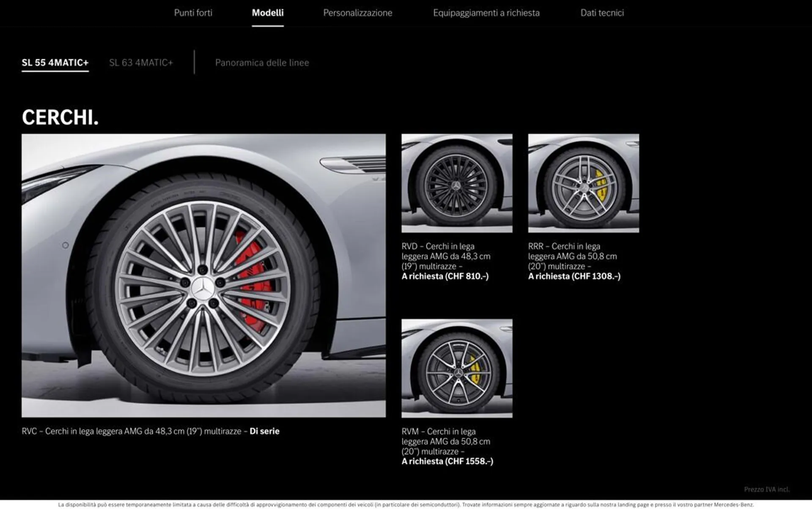
Task: Switch to Dati tecnici tab
Action: [602, 13]
